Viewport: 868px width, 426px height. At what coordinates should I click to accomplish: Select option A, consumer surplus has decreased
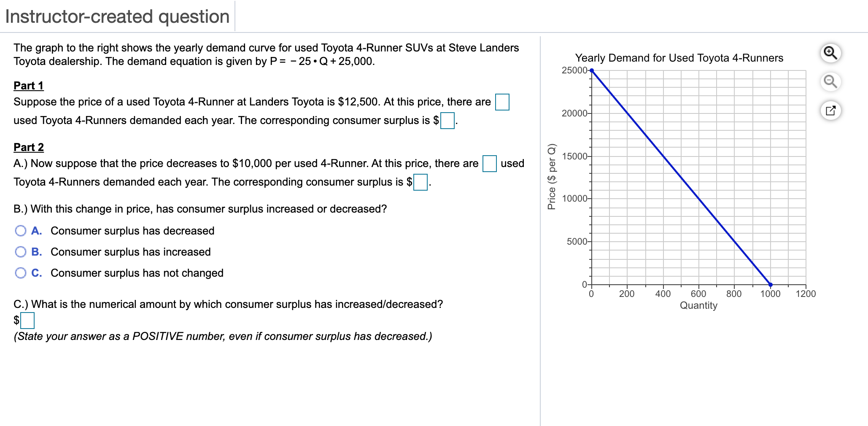(x=21, y=231)
